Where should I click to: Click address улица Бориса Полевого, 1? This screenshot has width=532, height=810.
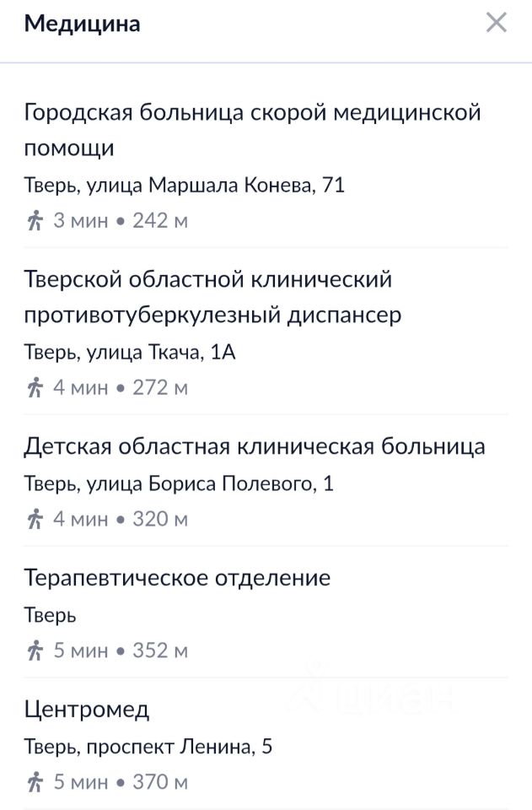(x=179, y=483)
